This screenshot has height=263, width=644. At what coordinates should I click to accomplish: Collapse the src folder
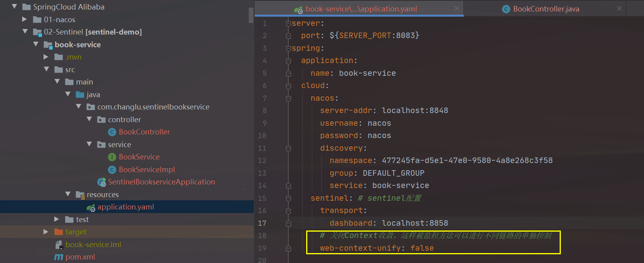pos(47,69)
